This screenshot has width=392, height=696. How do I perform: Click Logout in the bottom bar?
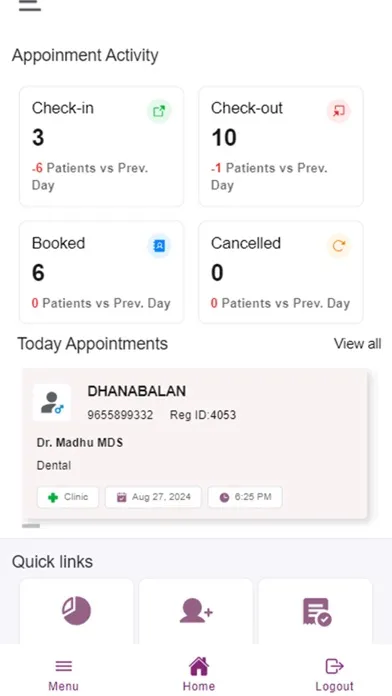click(334, 675)
